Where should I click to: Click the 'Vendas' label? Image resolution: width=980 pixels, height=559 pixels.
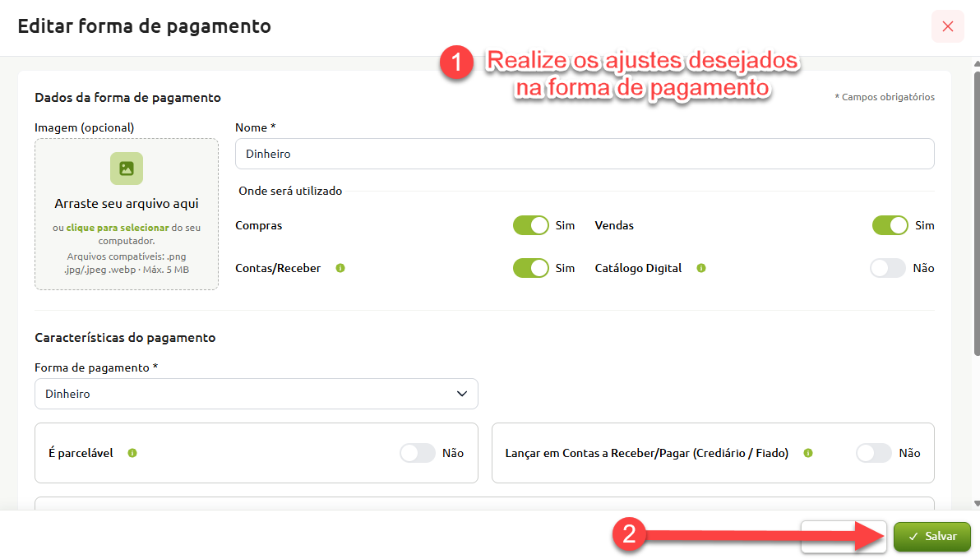click(614, 226)
